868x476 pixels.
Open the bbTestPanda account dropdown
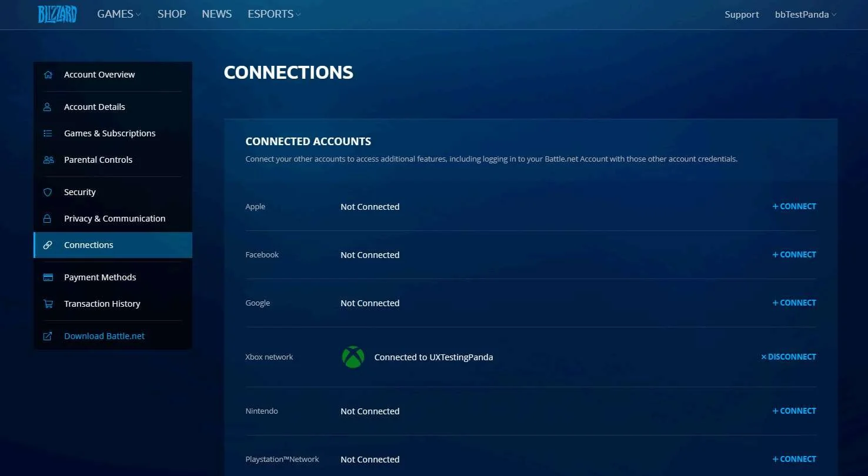[x=806, y=15]
